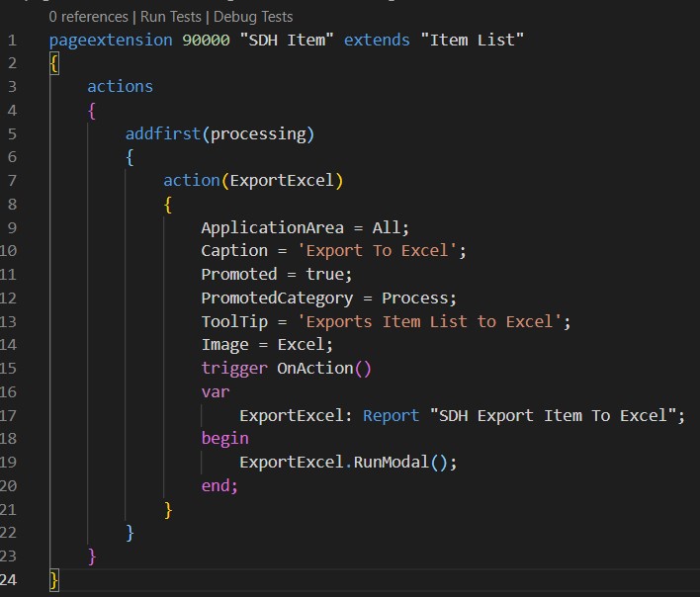Launch 'Debug Tests' code lens

[253, 17]
